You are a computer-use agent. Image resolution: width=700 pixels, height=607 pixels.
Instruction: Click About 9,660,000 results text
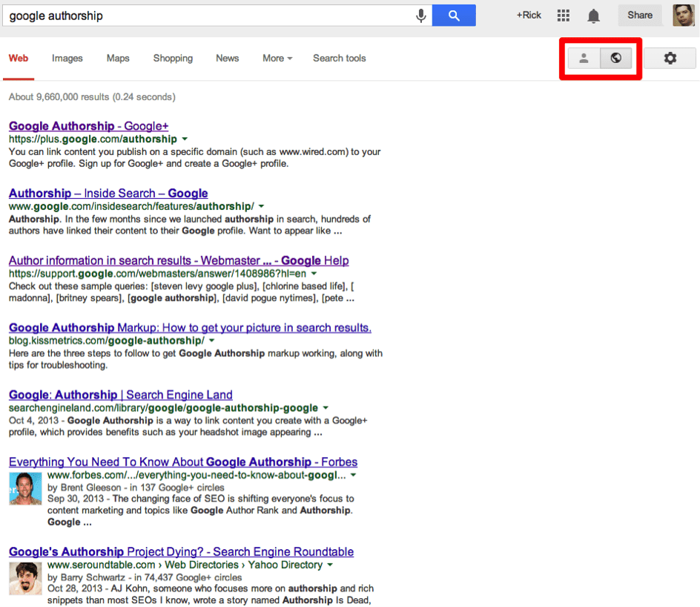(x=92, y=97)
